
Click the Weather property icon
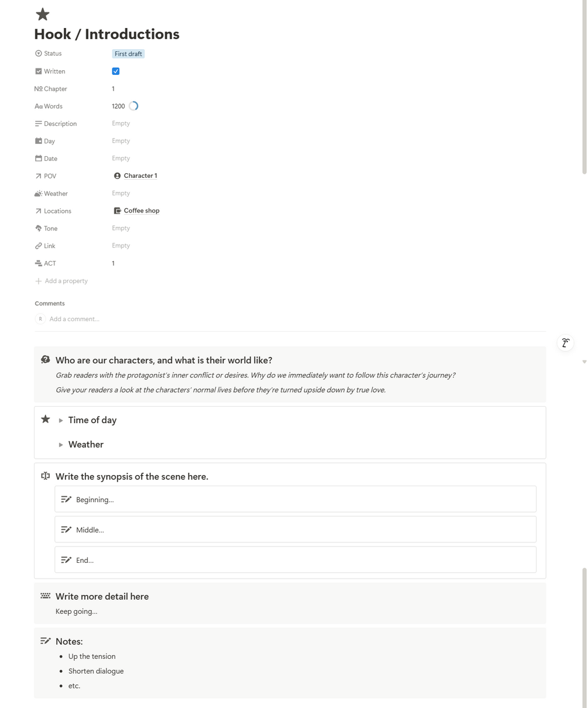39,194
